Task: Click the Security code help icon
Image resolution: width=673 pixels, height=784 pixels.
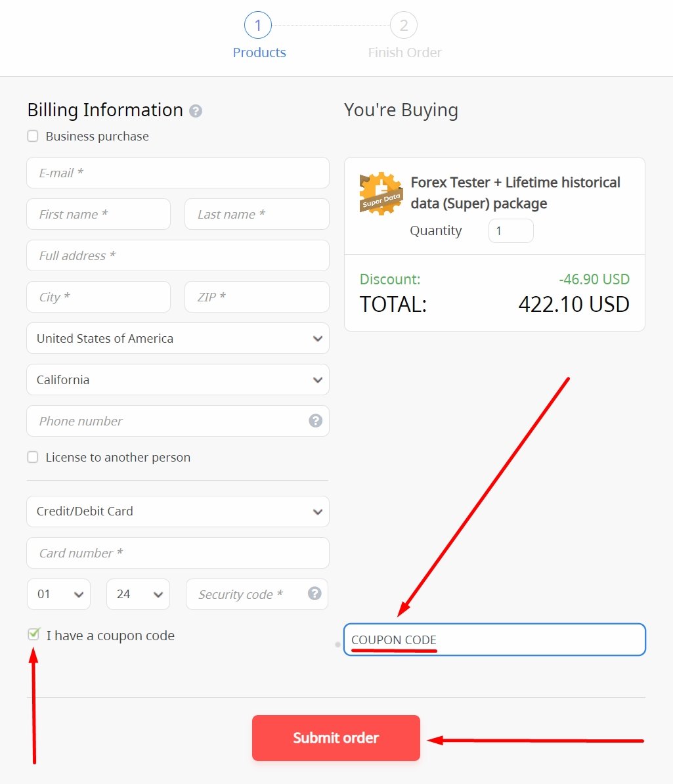Action: tap(315, 594)
